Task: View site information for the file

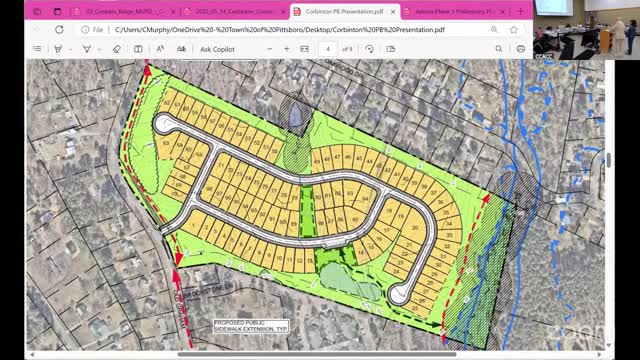Action: click(85, 29)
